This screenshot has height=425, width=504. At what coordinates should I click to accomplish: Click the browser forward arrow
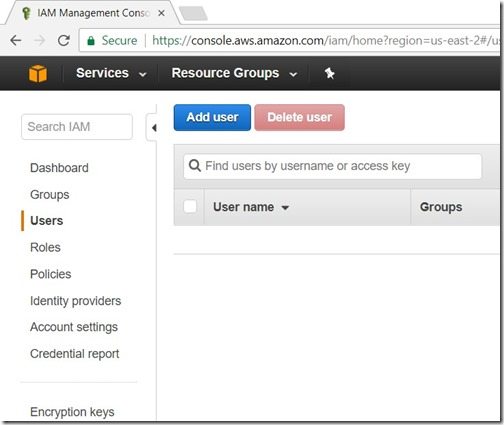(40, 41)
